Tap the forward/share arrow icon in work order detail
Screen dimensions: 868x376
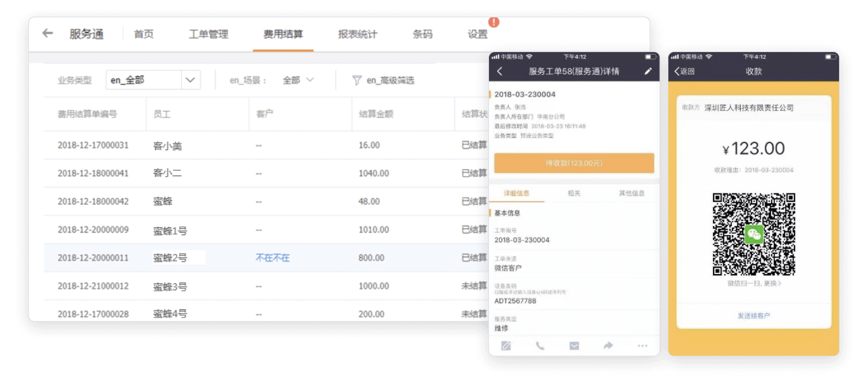(x=608, y=346)
